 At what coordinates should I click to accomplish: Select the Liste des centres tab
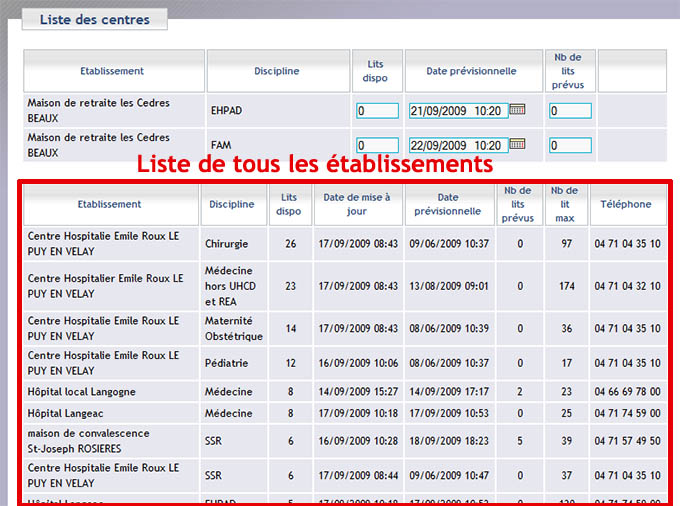tap(95, 20)
